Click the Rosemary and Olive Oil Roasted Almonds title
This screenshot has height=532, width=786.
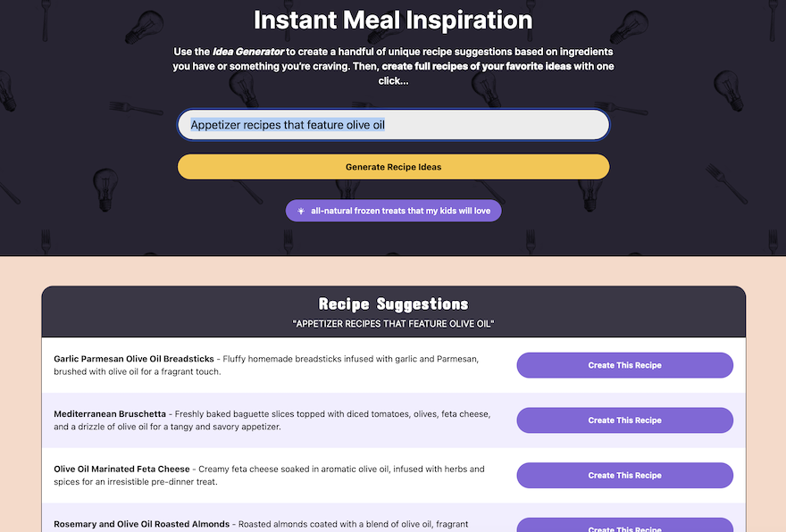pyautogui.click(x=141, y=524)
